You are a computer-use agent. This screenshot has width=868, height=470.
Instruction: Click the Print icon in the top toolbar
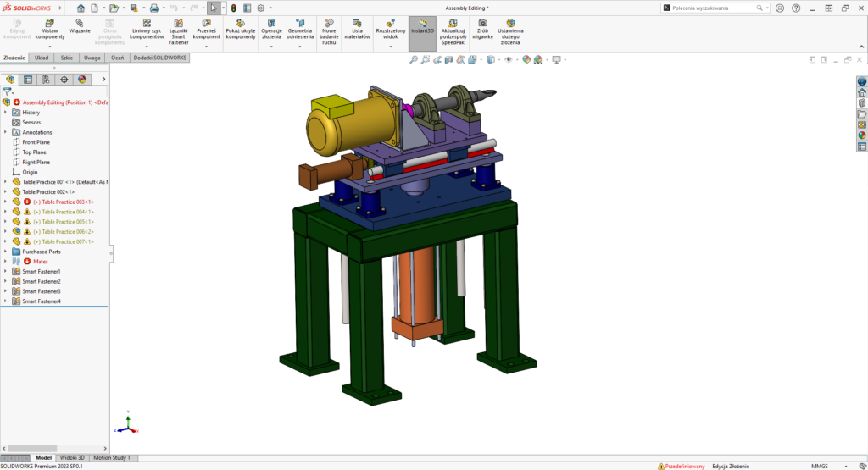[x=154, y=8]
